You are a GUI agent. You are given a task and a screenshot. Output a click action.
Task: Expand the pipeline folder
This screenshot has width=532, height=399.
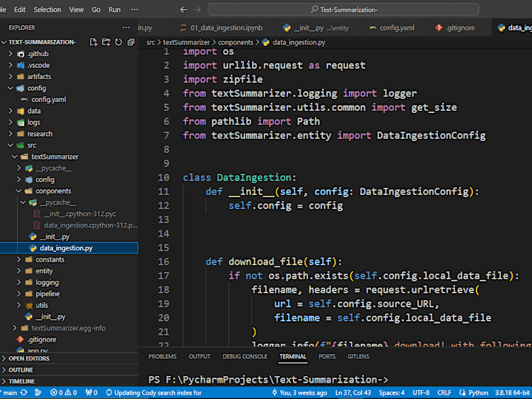click(47, 294)
